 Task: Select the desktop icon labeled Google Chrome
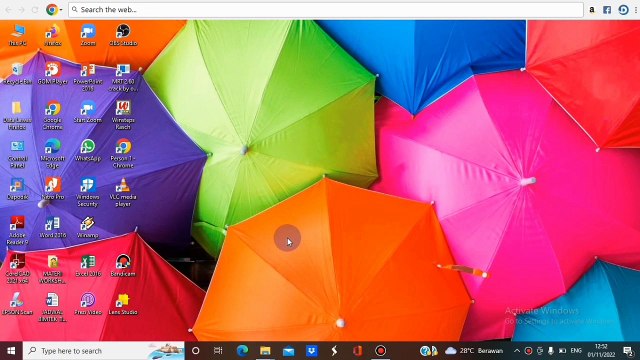click(53, 115)
